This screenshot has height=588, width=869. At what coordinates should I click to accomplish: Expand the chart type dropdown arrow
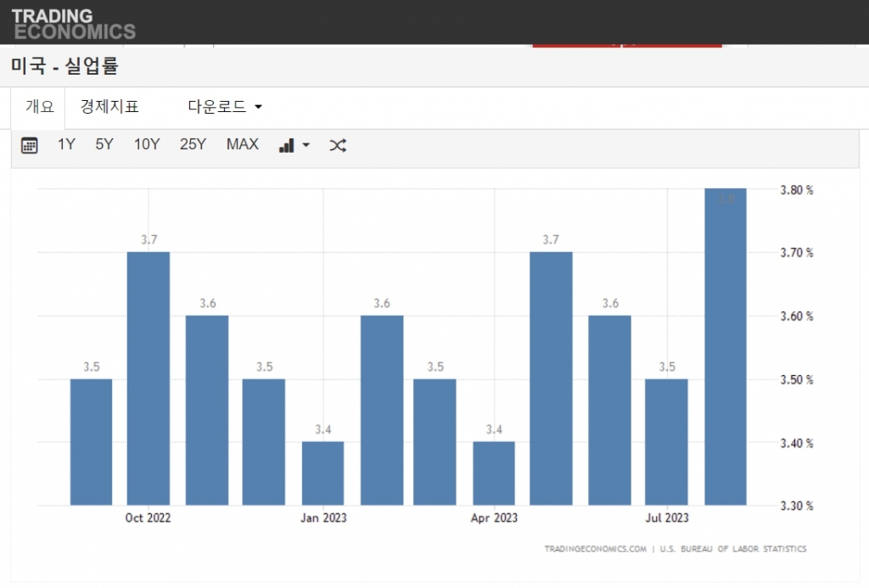306,145
